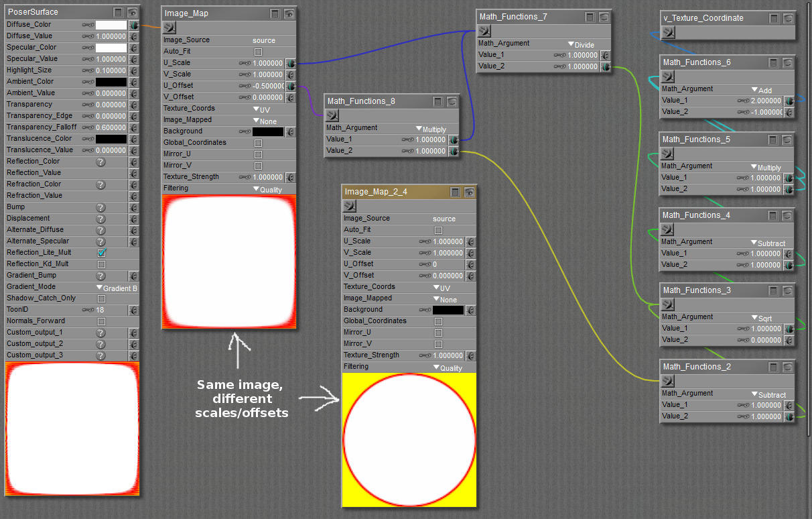The height and width of the screenshot is (519, 812).
Task: Open the Filtering Quality dropdown on Image_Map_2_4
Action: [x=448, y=367]
